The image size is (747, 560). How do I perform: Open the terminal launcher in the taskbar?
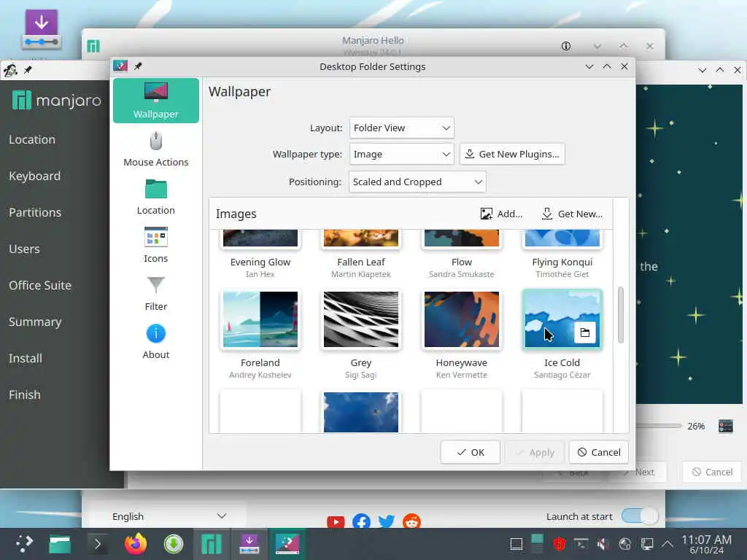click(x=98, y=544)
